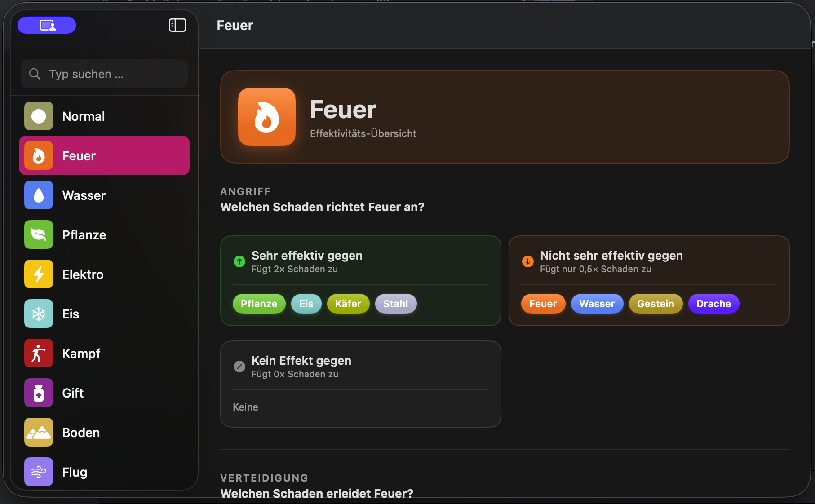Click the VERTEIDIGUNG section label

[265, 478]
